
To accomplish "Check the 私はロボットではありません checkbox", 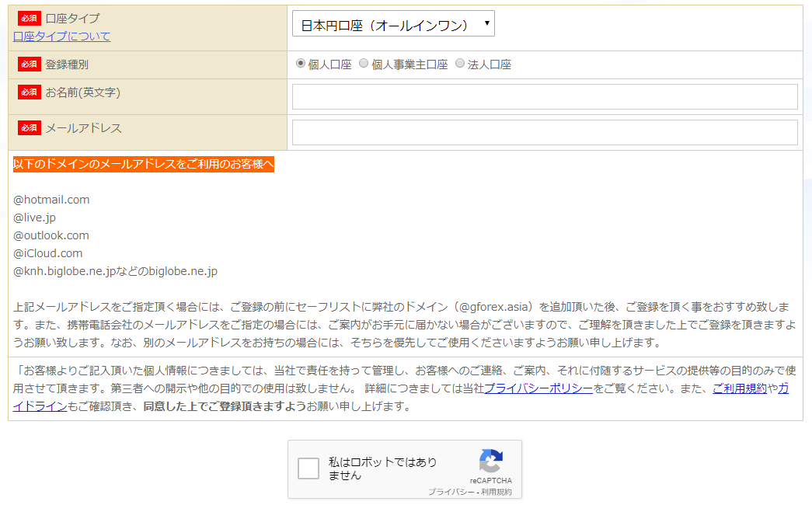I will tap(308, 468).
